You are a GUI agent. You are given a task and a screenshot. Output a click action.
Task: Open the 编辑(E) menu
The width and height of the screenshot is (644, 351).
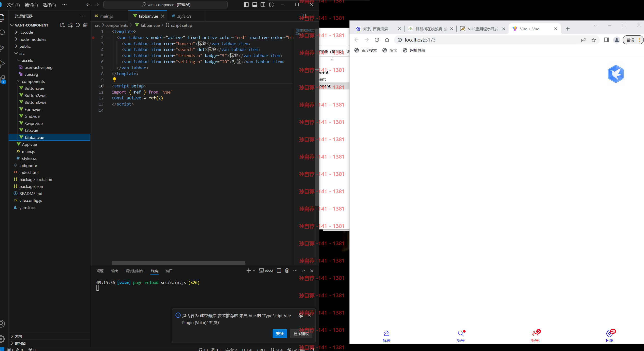(x=31, y=5)
